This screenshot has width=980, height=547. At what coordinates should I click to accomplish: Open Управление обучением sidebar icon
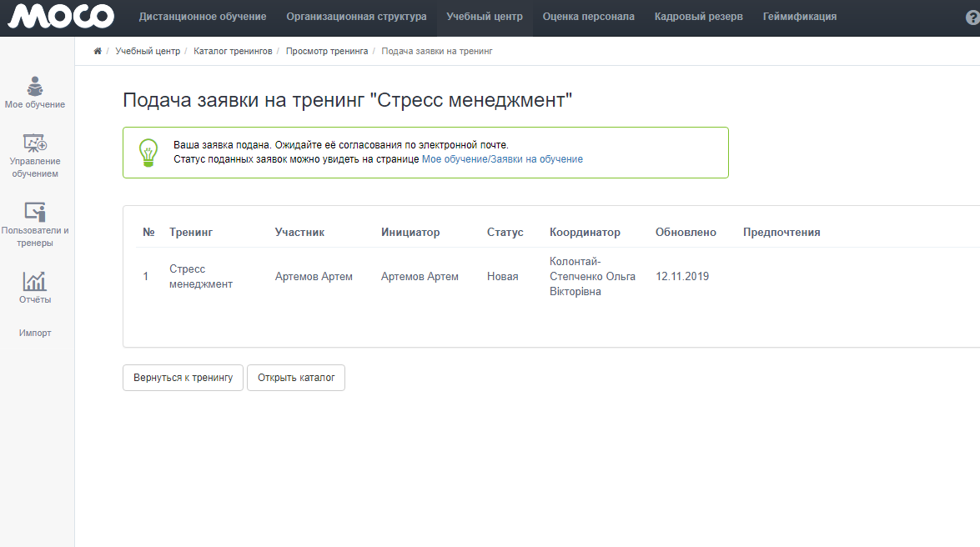point(35,143)
